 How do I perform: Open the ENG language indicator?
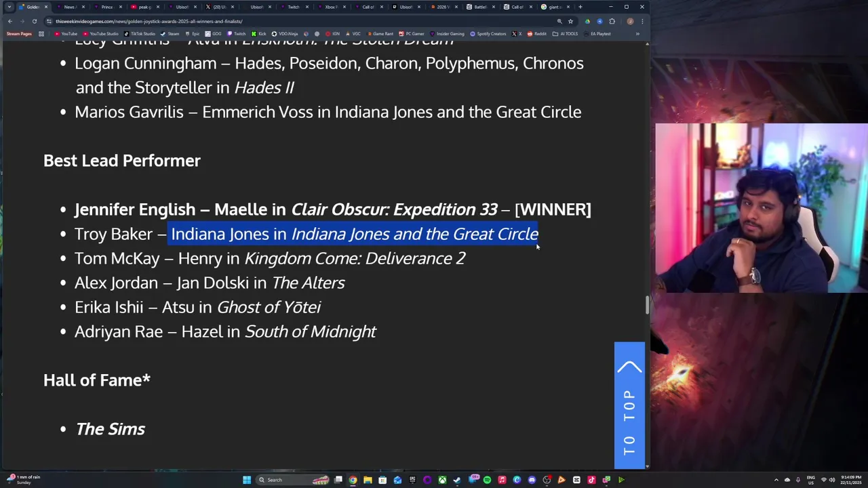coord(810,480)
